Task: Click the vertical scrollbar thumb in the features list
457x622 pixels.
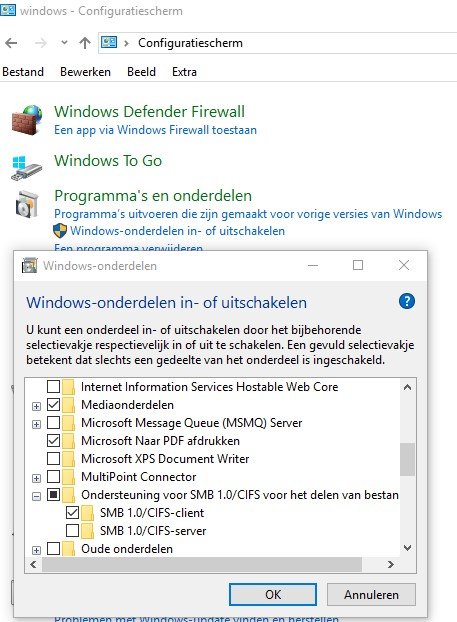Action: click(x=407, y=459)
